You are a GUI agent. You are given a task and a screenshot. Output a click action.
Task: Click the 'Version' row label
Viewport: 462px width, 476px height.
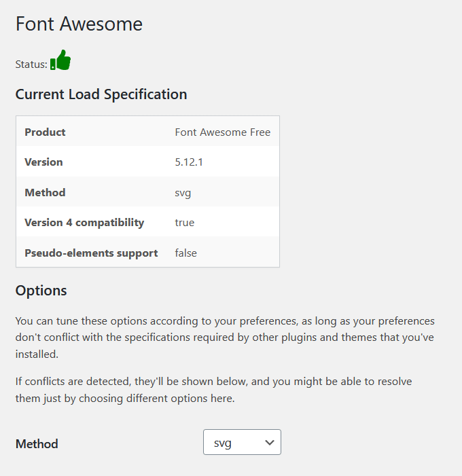click(43, 162)
